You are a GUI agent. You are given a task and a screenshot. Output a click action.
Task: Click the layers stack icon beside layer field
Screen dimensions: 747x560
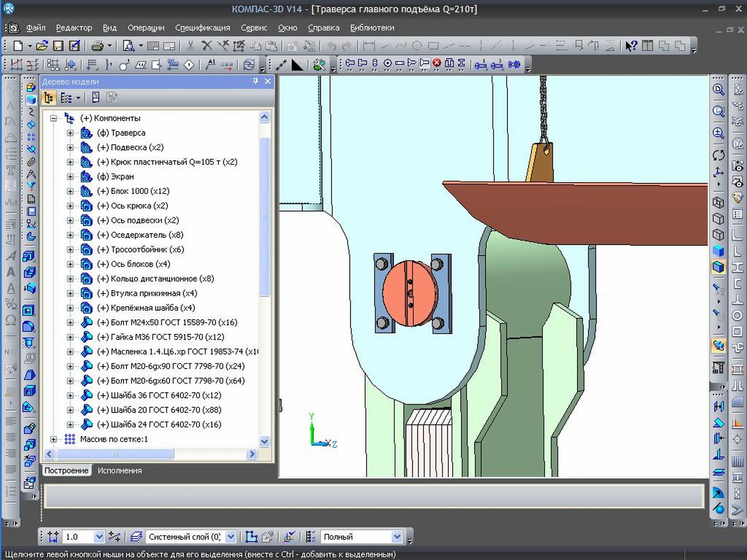[x=136, y=537]
